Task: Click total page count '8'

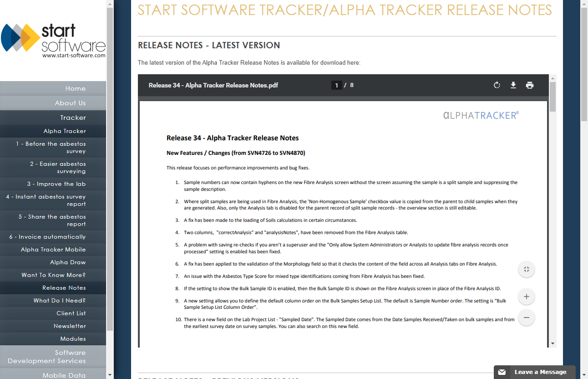Action: [x=352, y=85]
